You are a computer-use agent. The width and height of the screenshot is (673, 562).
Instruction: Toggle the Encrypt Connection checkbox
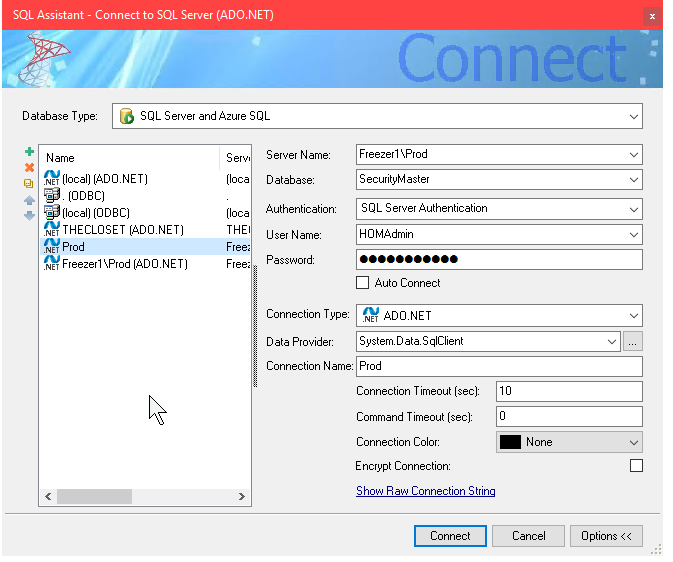636,466
